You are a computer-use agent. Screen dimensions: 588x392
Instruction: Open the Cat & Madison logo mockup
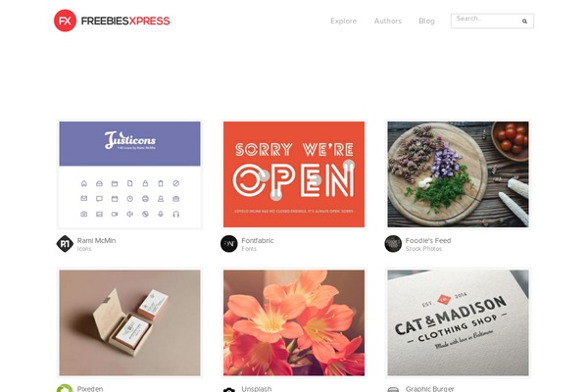pyautogui.click(x=458, y=323)
